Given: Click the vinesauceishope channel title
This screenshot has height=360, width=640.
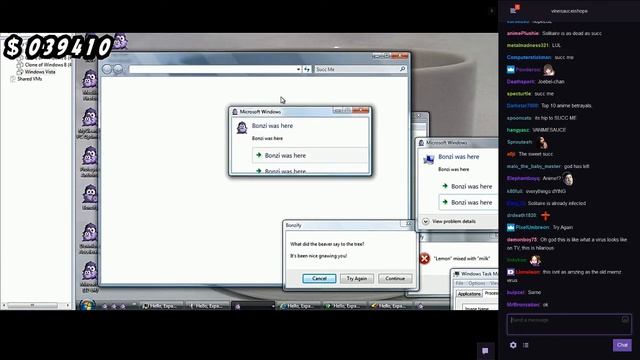Looking at the screenshot, I should click(x=569, y=11).
